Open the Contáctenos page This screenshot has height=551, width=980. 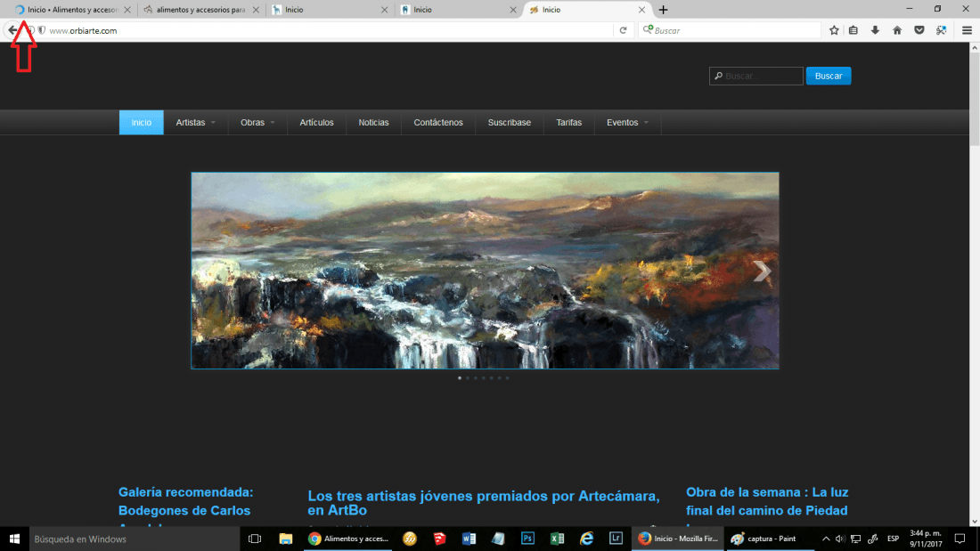click(438, 123)
